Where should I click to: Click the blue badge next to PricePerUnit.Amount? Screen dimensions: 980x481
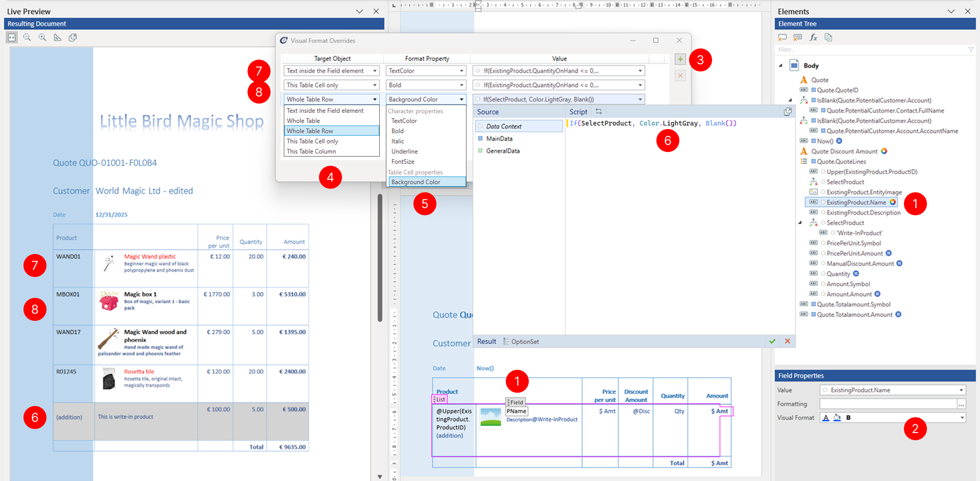pos(889,253)
